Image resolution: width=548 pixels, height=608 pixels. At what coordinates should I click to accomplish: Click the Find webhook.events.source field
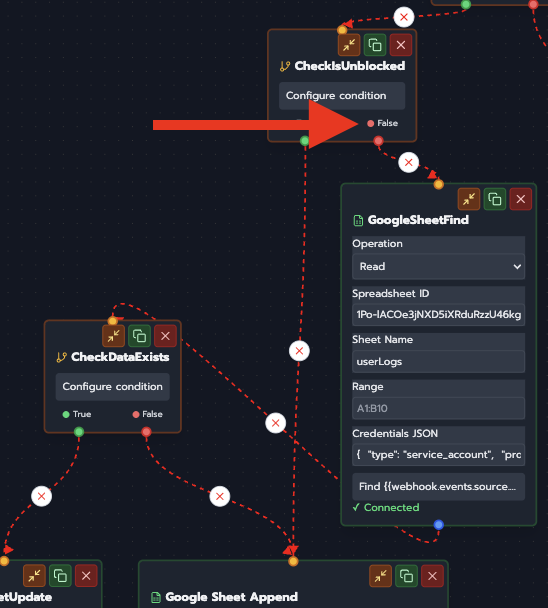[438, 487]
